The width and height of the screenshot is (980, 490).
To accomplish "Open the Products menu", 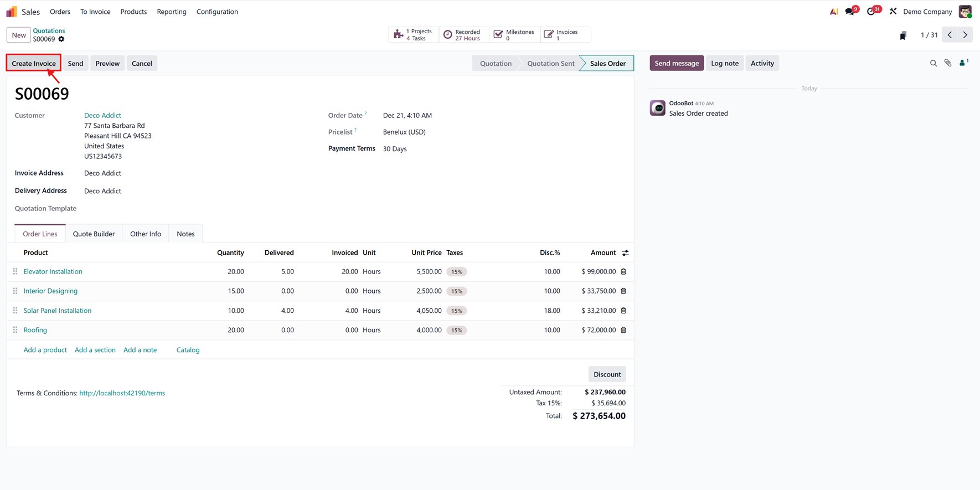I will point(133,12).
